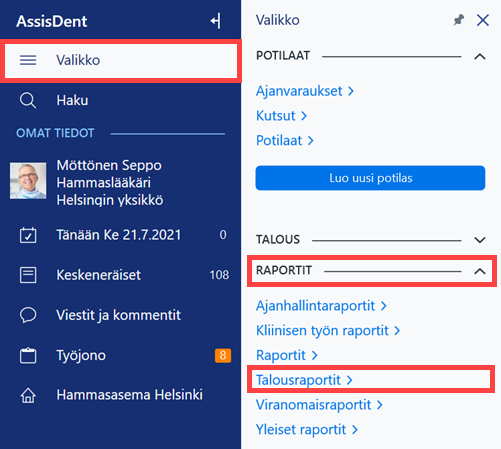Screen dimensions: 501x449
Task: Click the home icon for Hammasasema Helsinki
Action: click(x=28, y=395)
